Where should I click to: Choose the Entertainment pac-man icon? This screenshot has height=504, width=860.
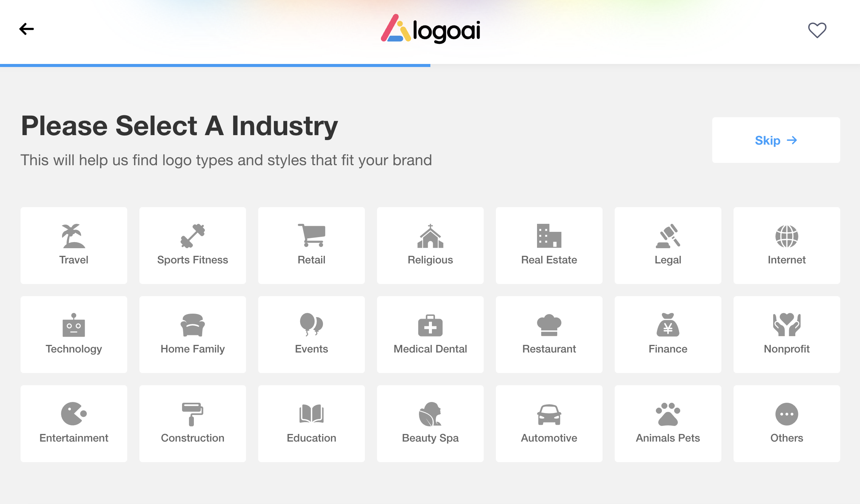[x=74, y=414]
